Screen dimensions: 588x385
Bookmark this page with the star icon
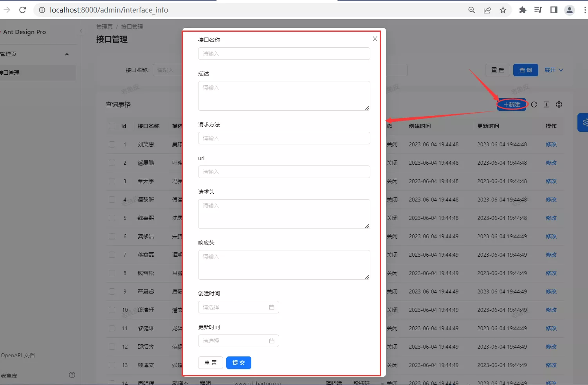click(503, 10)
